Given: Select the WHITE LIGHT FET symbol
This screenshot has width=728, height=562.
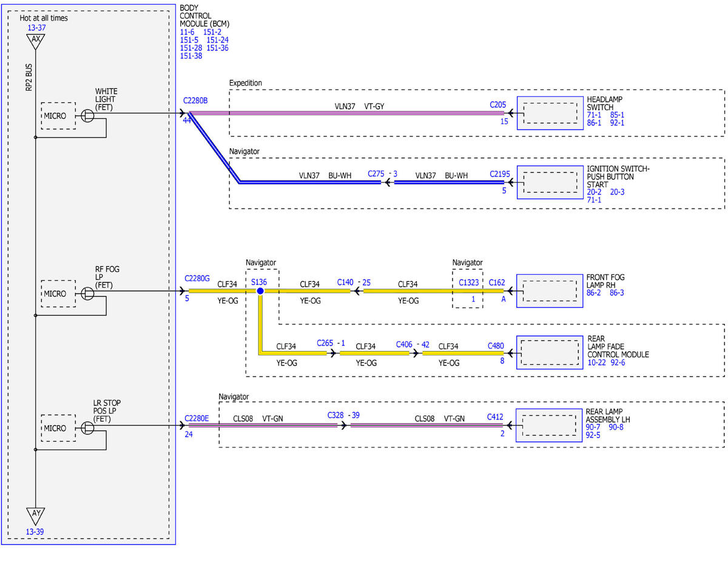Looking at the screenshot, I should 87,115.
